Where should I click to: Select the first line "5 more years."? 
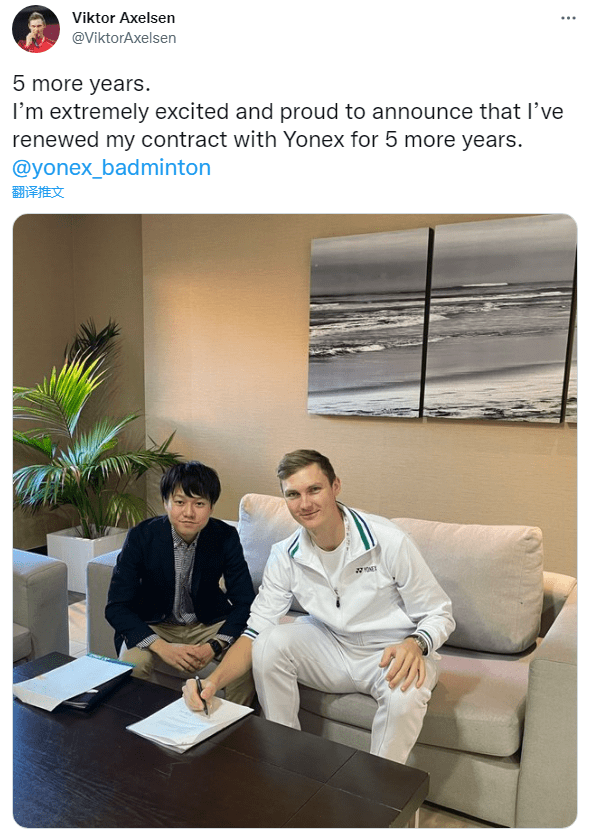[82, 84]
